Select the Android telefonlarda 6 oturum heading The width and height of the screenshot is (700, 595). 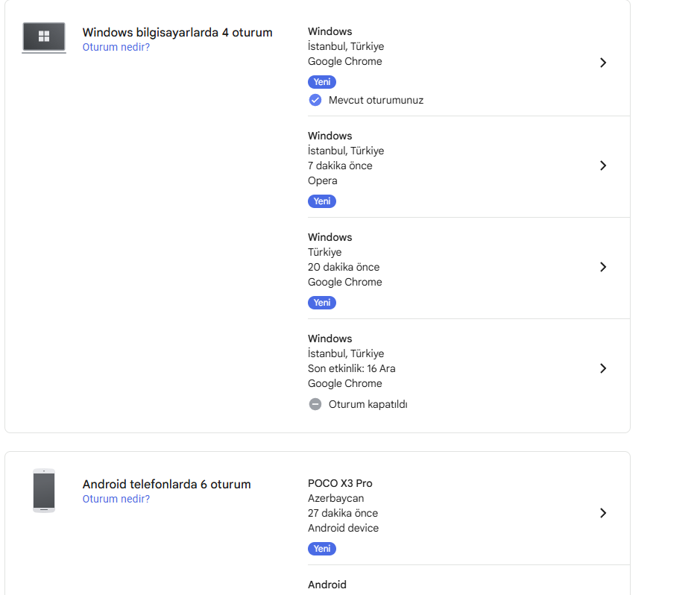(x=166, y=484)
